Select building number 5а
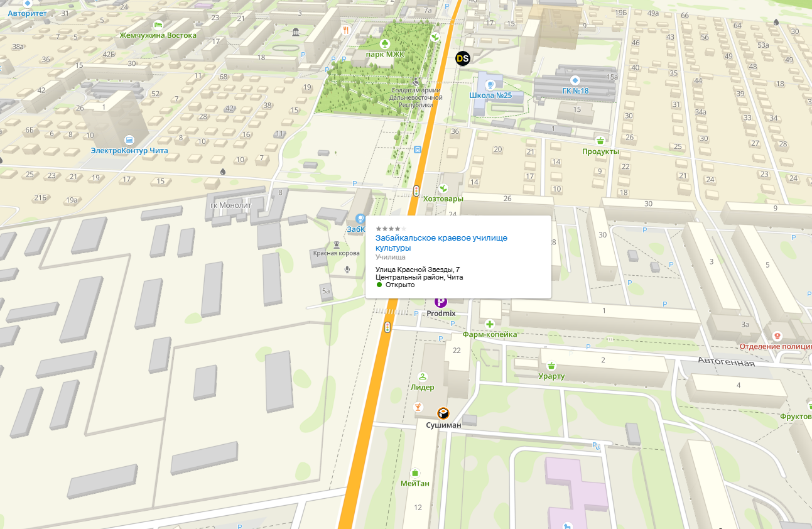This screenshot has width=812, height=529. pyautogui.click(x=325, y=292)
